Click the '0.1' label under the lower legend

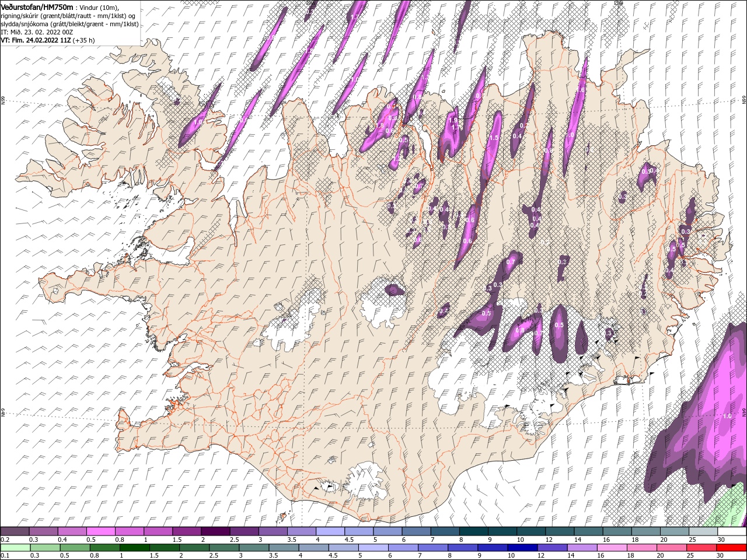point(5,555)
